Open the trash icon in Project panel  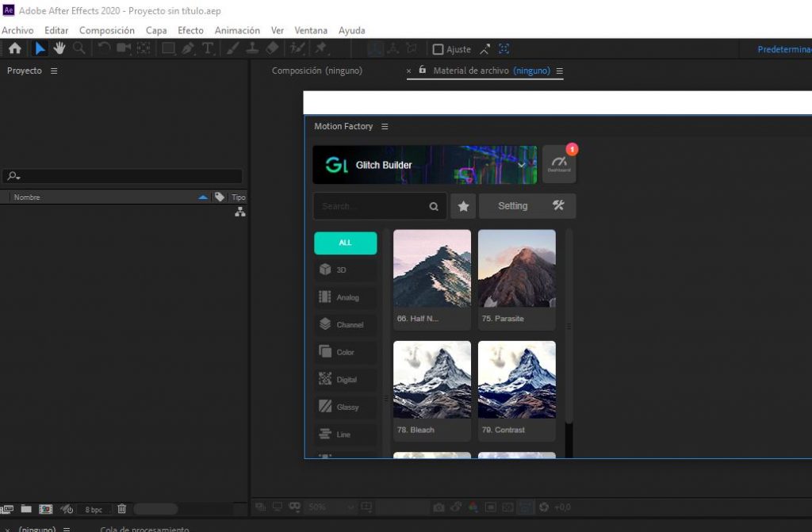(121, 508)
